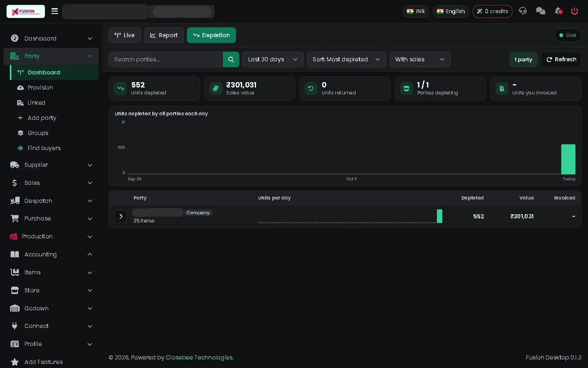Click the Parties depleting store icon

coord(406,88)
